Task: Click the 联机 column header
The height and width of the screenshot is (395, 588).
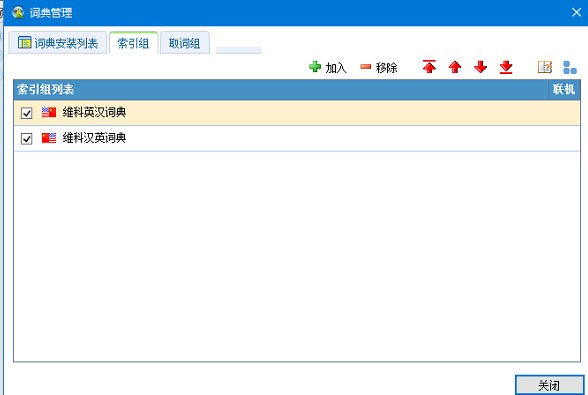Action: tap(564, 89)
